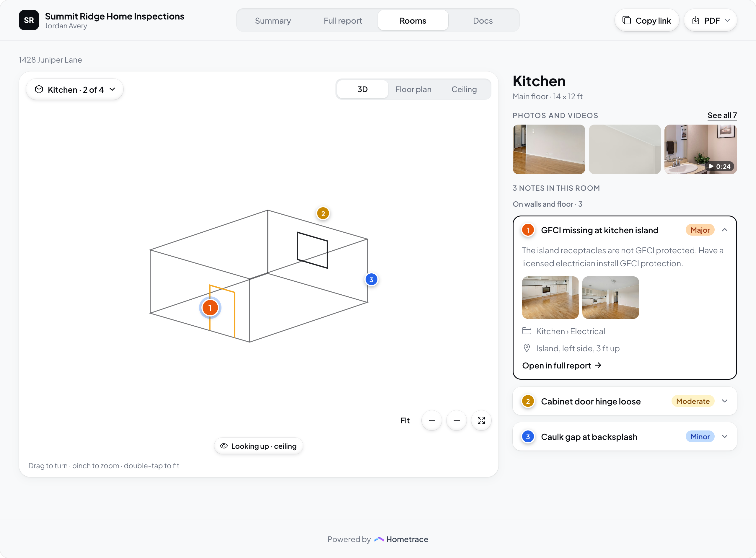
Task: Open the second GFCI note photo
Action: coord(610,298)
